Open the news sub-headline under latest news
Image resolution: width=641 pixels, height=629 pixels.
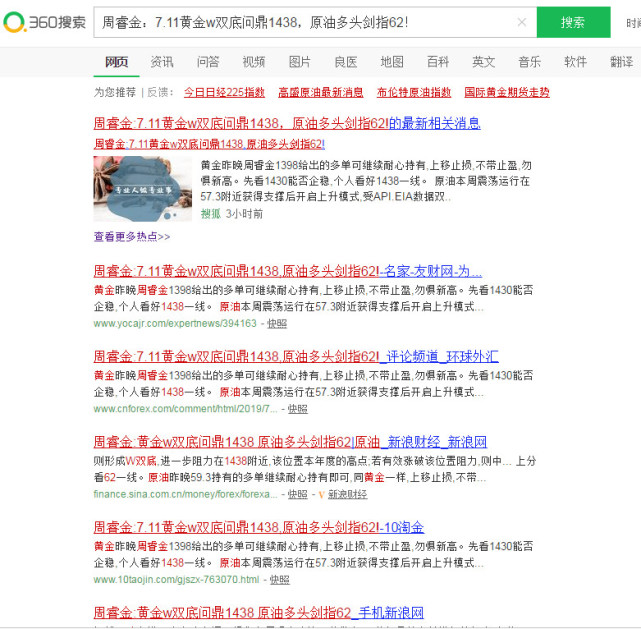[x=209, y=144]
